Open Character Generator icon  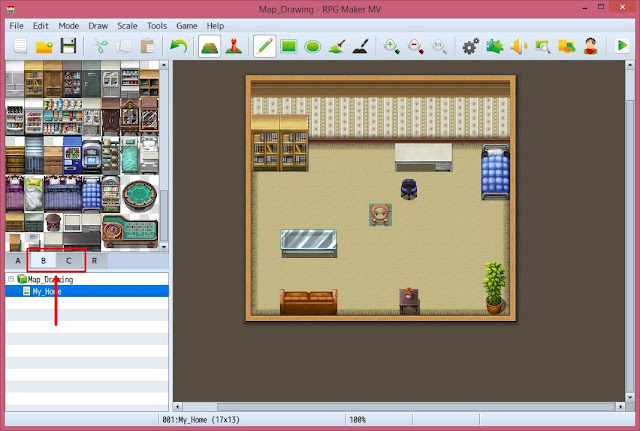tap(591, 46)
